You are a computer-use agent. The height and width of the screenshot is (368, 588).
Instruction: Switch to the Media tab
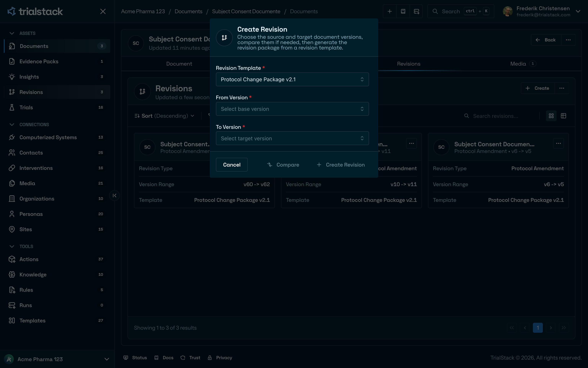tap(523, 64)
